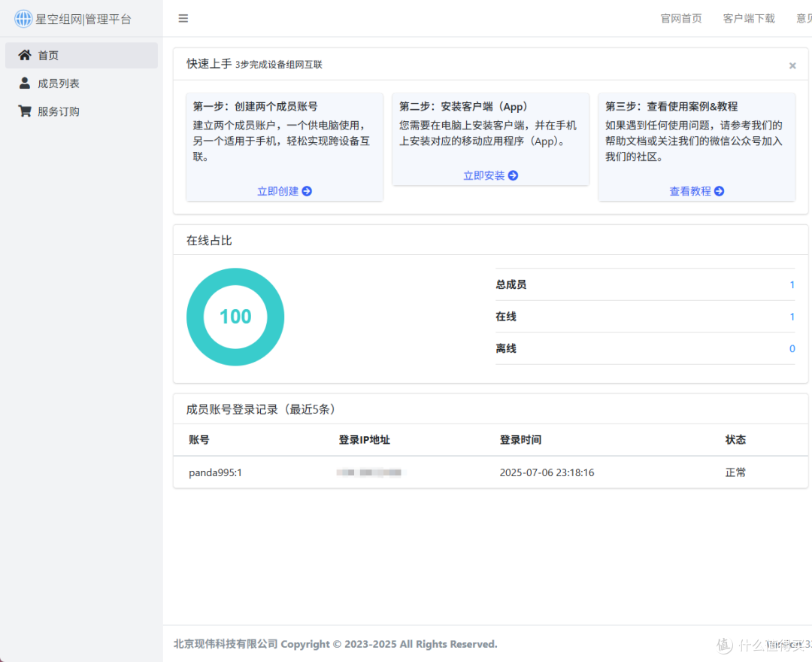This screenshot has height=662, width=812.
Task: Click the 成员账号登录记录（最近5条） title
Action: point(260,409)
